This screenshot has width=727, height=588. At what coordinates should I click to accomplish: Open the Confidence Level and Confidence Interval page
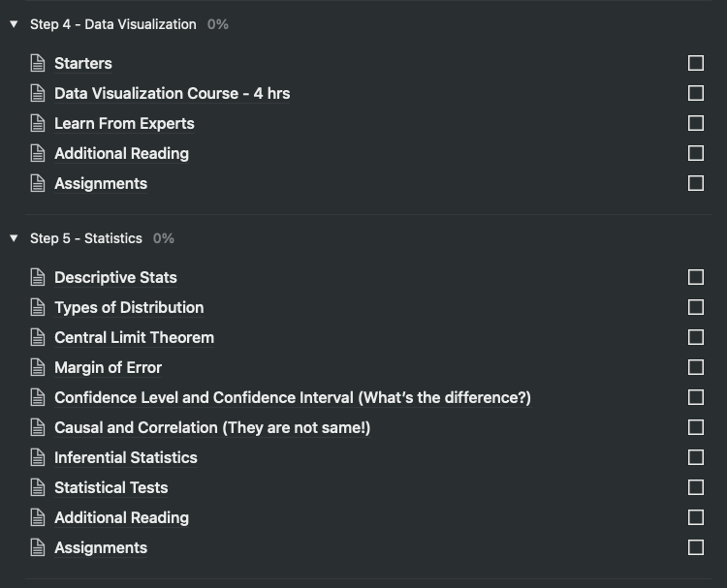tap(292, 397)
